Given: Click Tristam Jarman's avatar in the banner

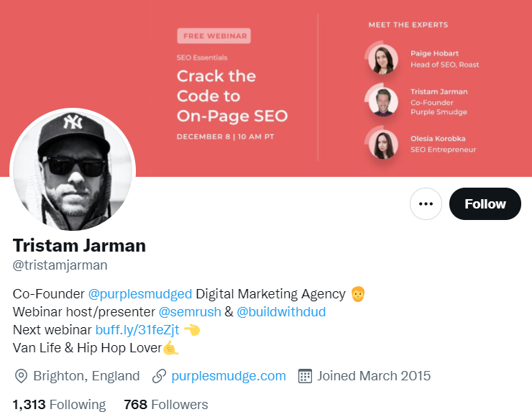Looking at the screenshot, I should click(x=383, y=101).
